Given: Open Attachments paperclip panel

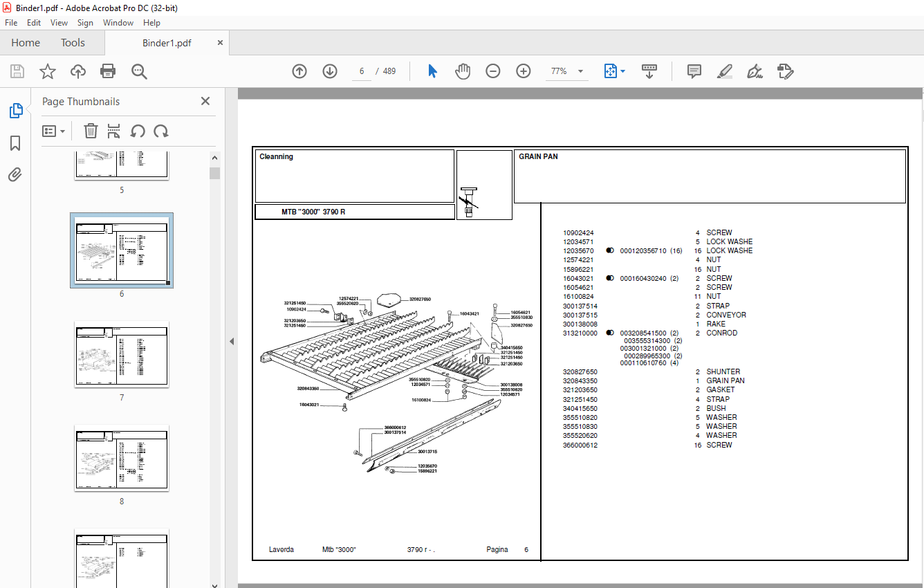Looking at the screenshot, I should pyautogui.click(x=15, y=174).
